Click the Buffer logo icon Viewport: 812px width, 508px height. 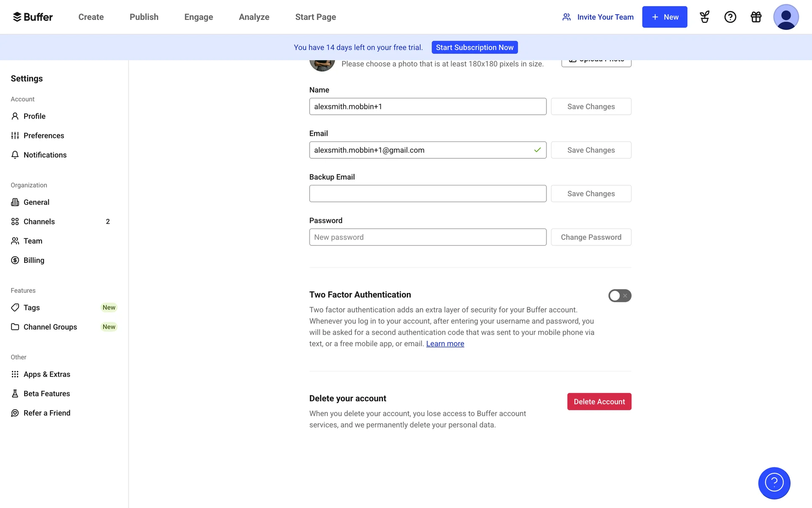coord(17,17)
